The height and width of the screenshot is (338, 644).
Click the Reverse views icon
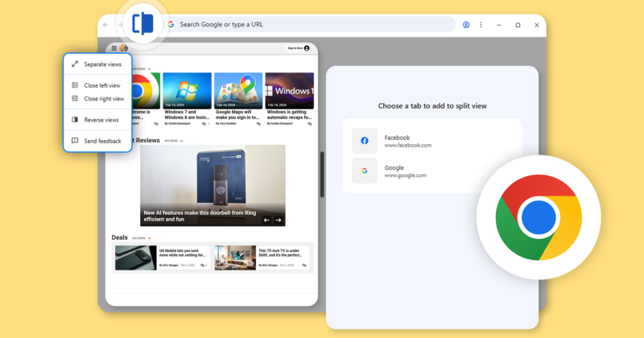click(x=75, y=120)
